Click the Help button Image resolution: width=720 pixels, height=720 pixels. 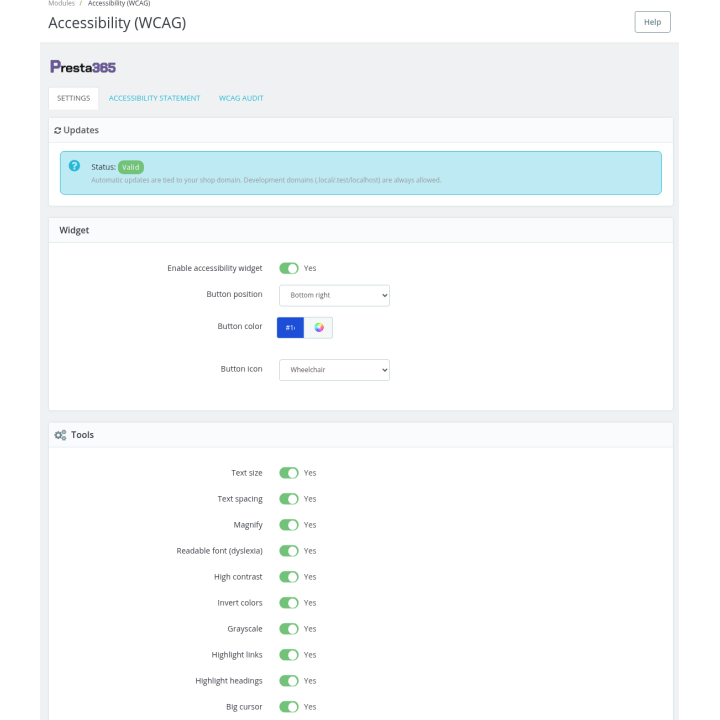pyautogui.click(x=652, y=22)
